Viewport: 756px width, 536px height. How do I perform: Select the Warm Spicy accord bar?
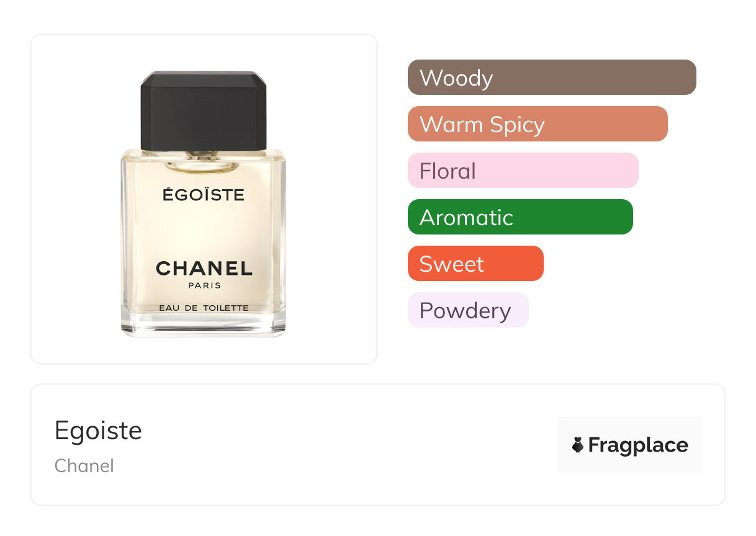click(x=537, y=124)
